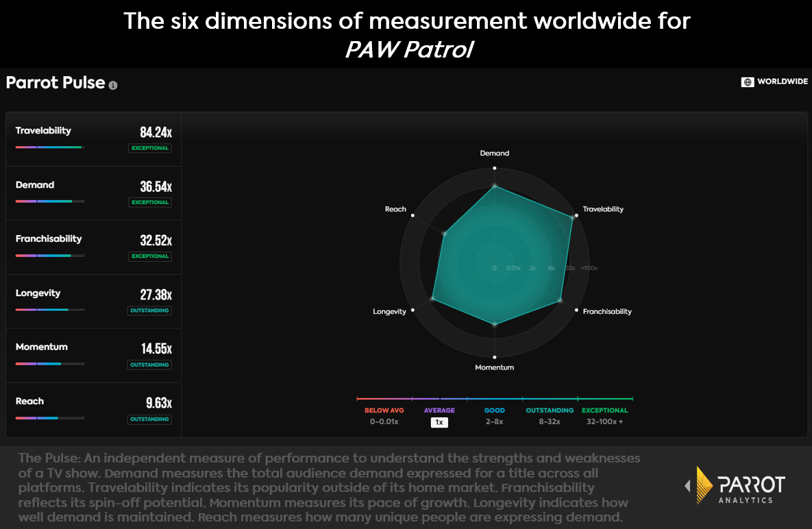812x529 pixels.
Task: Click the 36.54x Demand value
Action: coord(156,186)
